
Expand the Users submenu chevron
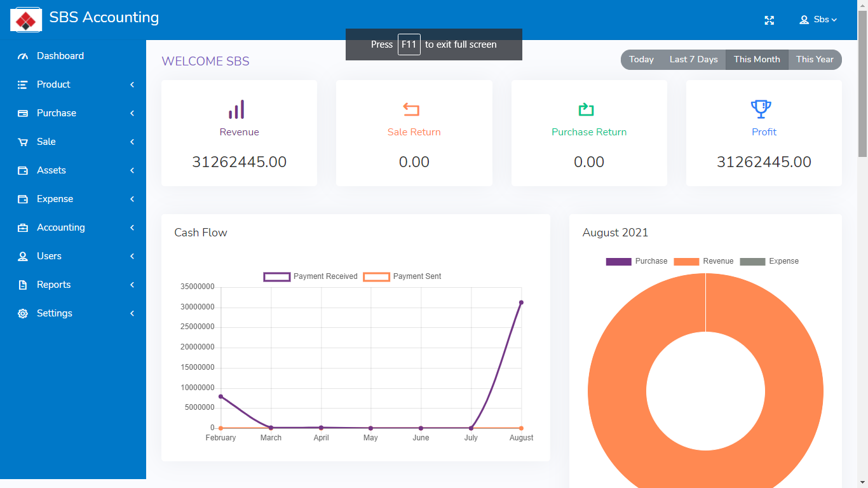(x=132, y=256)
